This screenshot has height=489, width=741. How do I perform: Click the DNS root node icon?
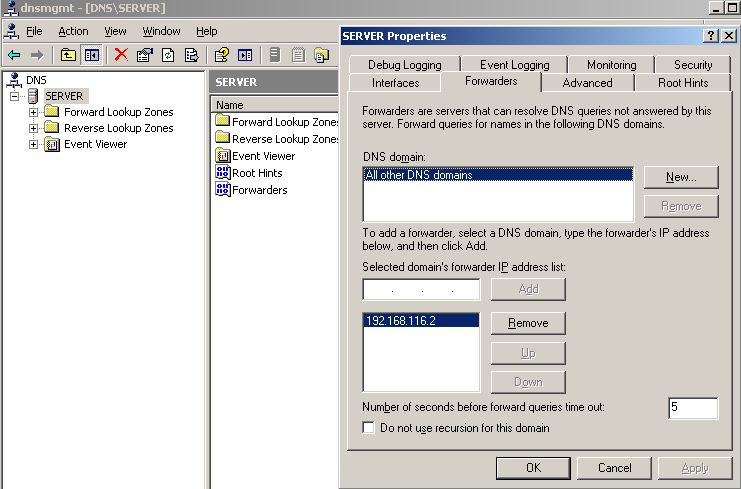pos(14,80)
